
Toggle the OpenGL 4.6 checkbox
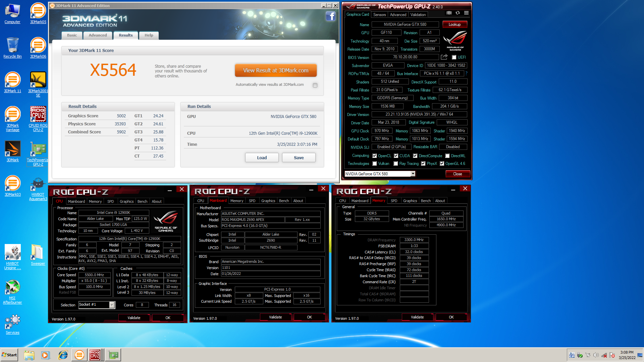point(442,164)
